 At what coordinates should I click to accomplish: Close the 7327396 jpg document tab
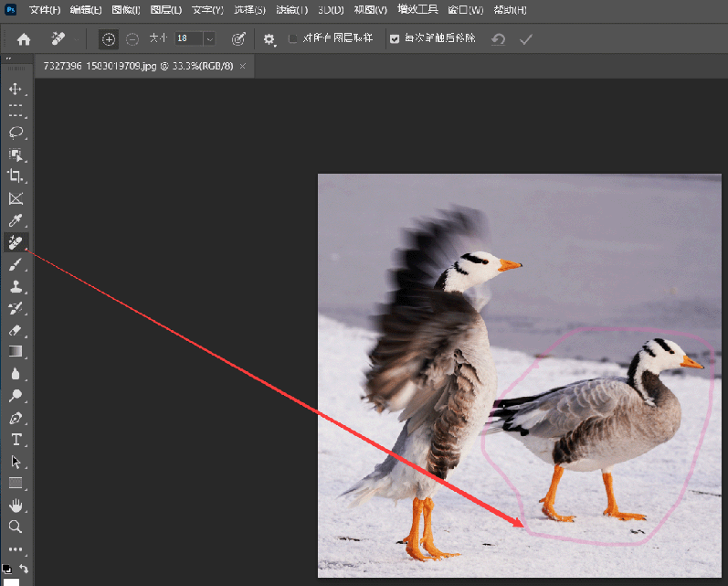tap(242, 66)
